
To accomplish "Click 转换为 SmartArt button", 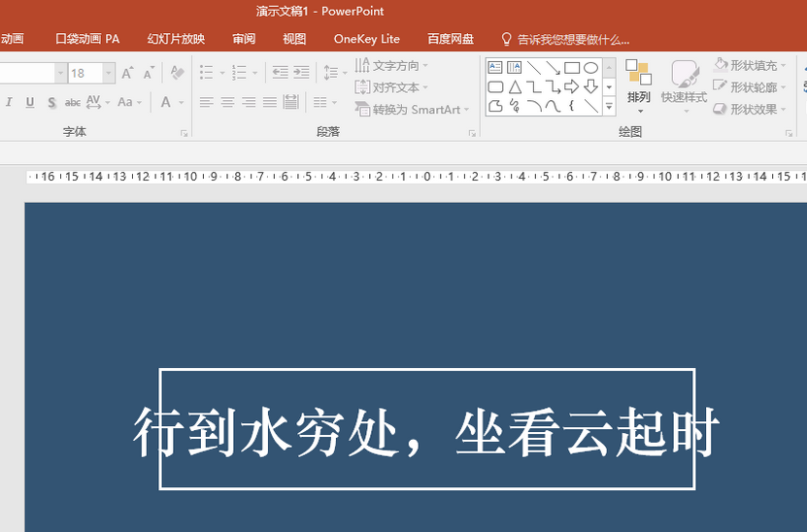I will click(412, 109).
